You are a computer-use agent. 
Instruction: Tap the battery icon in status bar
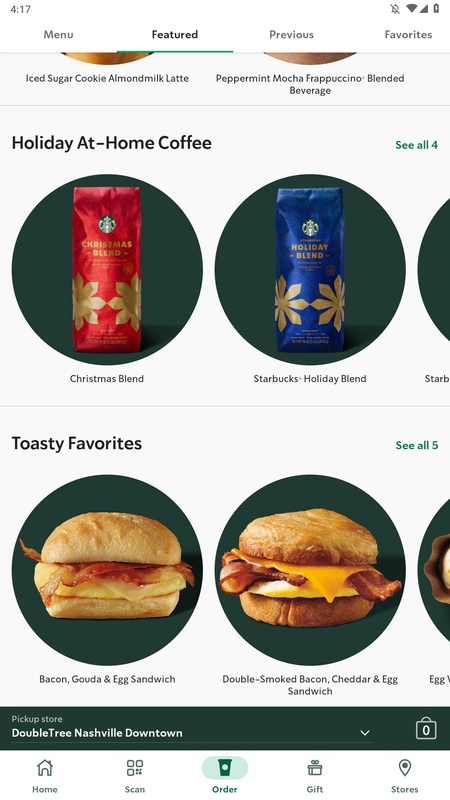[x=436, y=9]
